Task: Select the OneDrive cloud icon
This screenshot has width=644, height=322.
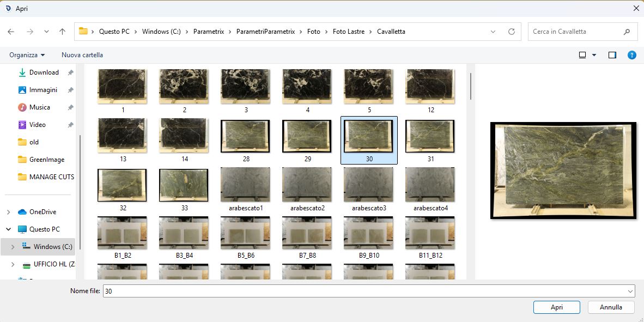Action: point(22,212)
